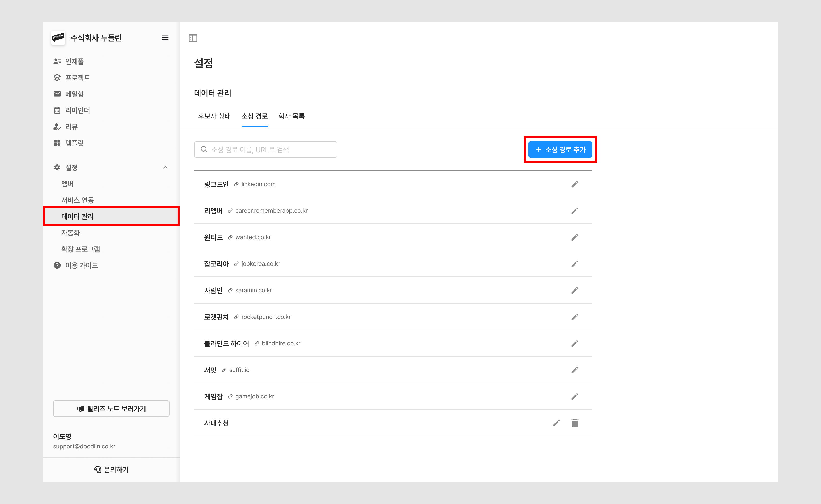Open 릴리즈 노트 보러가기 button
The height and width of the screenshot is (504, 821).
pyautogui.click(x=111, y=409)
